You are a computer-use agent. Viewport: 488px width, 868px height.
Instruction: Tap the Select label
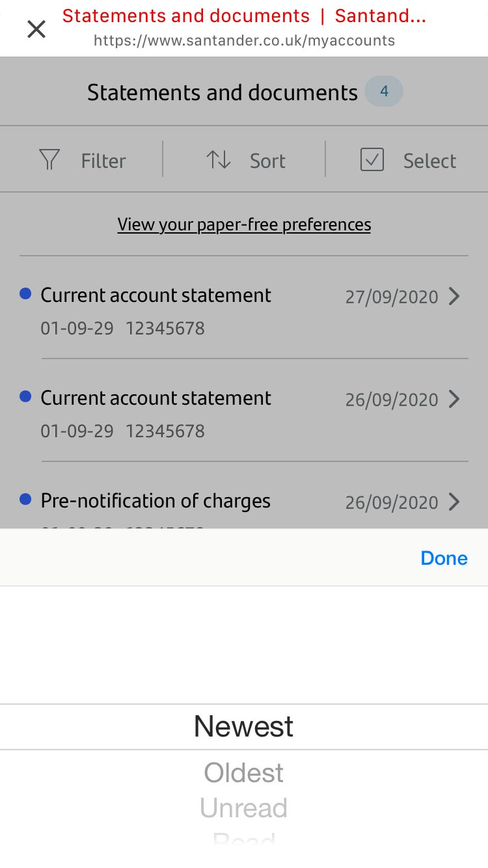pos(429,161)
